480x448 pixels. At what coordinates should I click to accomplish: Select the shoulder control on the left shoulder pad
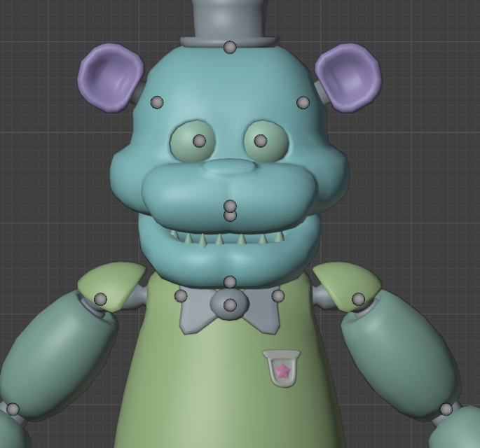(x=100, y=299)
